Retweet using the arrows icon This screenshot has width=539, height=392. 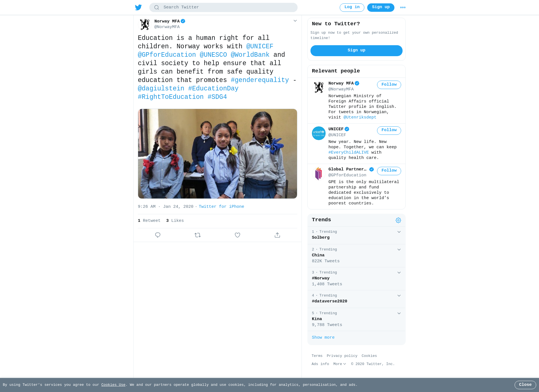coord(198,235)
